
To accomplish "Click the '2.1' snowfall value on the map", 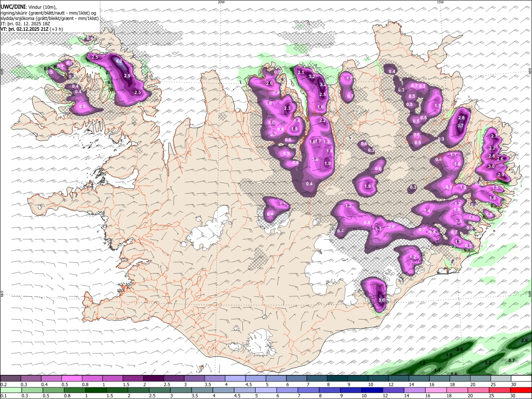I will (301, 73).
